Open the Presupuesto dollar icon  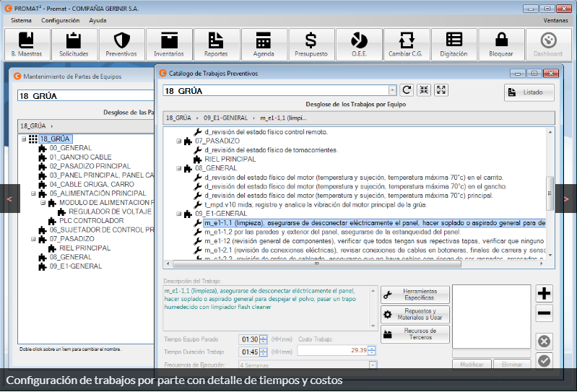pyautogui.click(x=311, y=45)
